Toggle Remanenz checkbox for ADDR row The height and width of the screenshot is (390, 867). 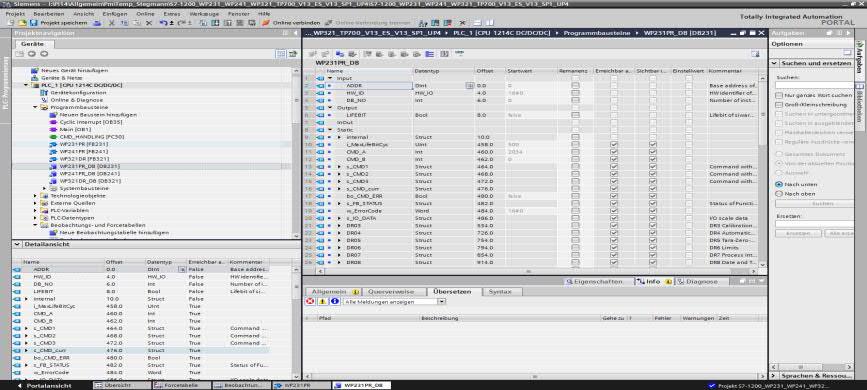point(575,86)
